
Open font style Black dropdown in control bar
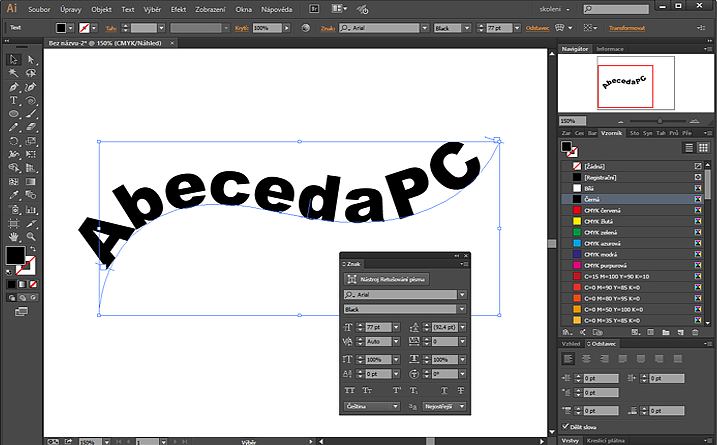(467, 28)
